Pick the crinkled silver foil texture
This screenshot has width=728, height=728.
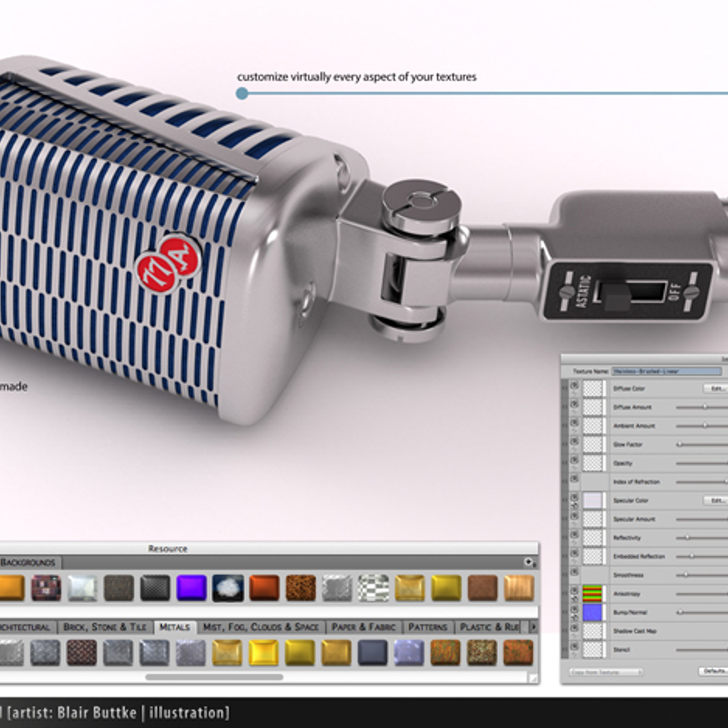337,587
